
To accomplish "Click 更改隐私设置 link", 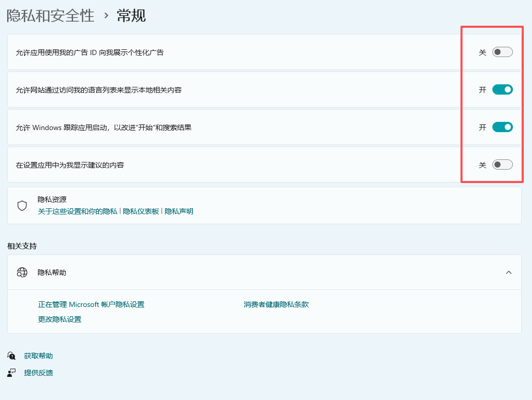I will point(59,319).
